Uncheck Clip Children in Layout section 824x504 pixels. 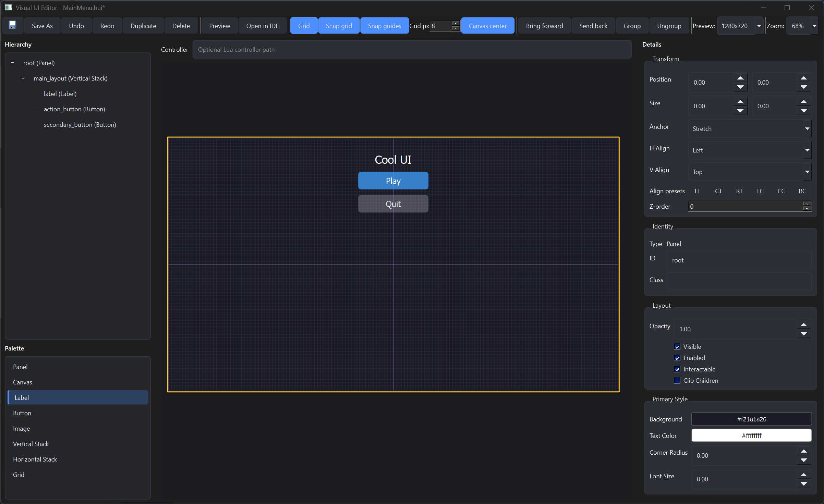[x=677, y=380]
